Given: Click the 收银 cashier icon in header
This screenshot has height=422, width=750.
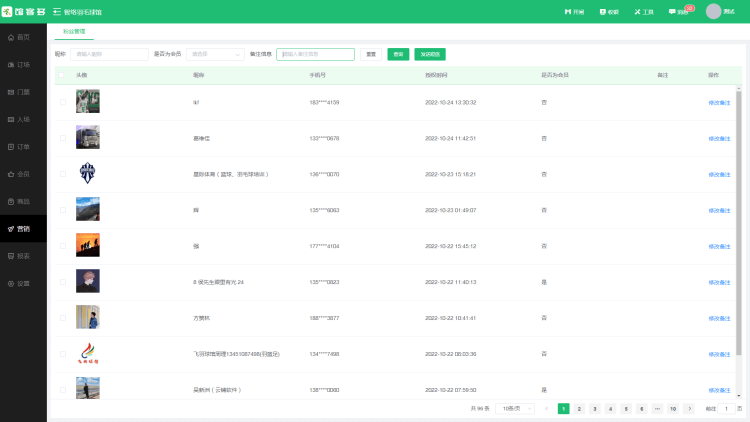Looking at the screenshot, I should [x=608, y=12].
